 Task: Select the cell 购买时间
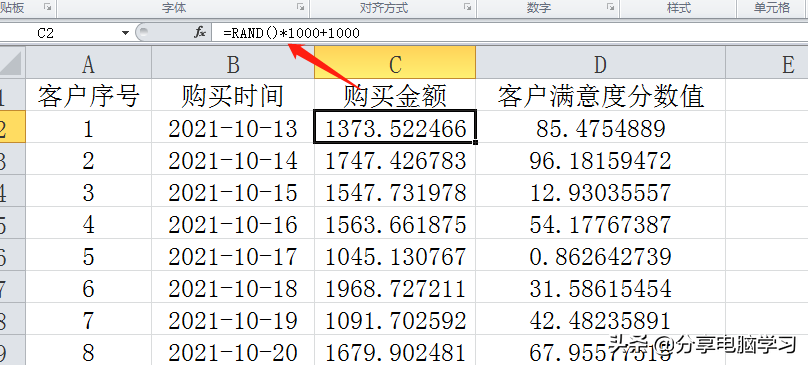[x=233, y=96]
